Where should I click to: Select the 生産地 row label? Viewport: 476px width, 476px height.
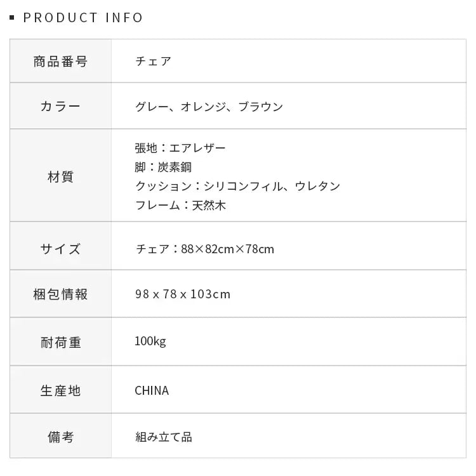tap(60, 390)
